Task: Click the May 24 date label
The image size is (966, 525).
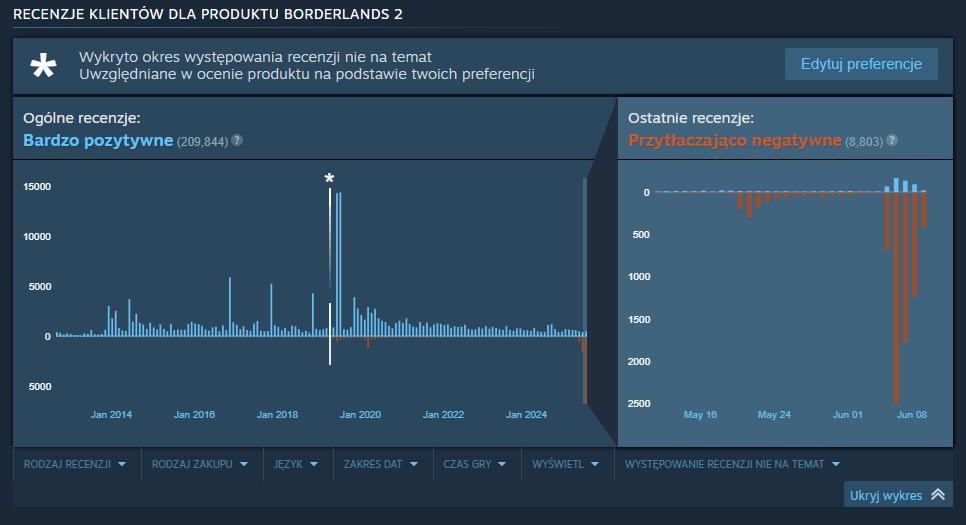Action: point(774,415)
